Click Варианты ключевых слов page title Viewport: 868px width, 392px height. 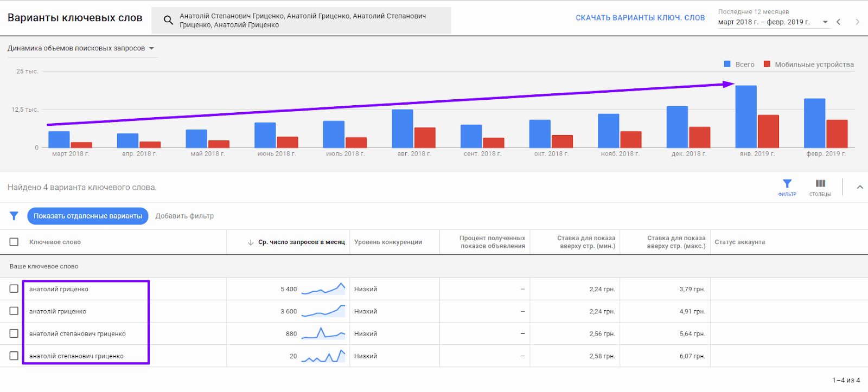point(75,18)
